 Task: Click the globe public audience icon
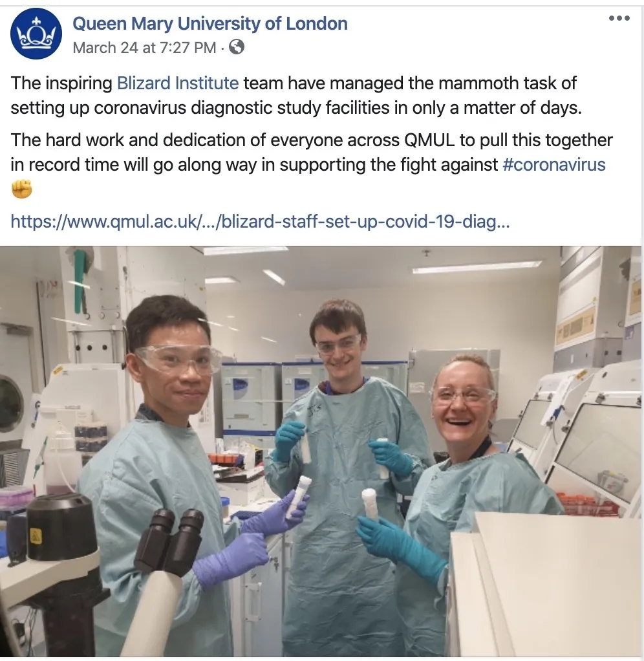tap(237, 47)
